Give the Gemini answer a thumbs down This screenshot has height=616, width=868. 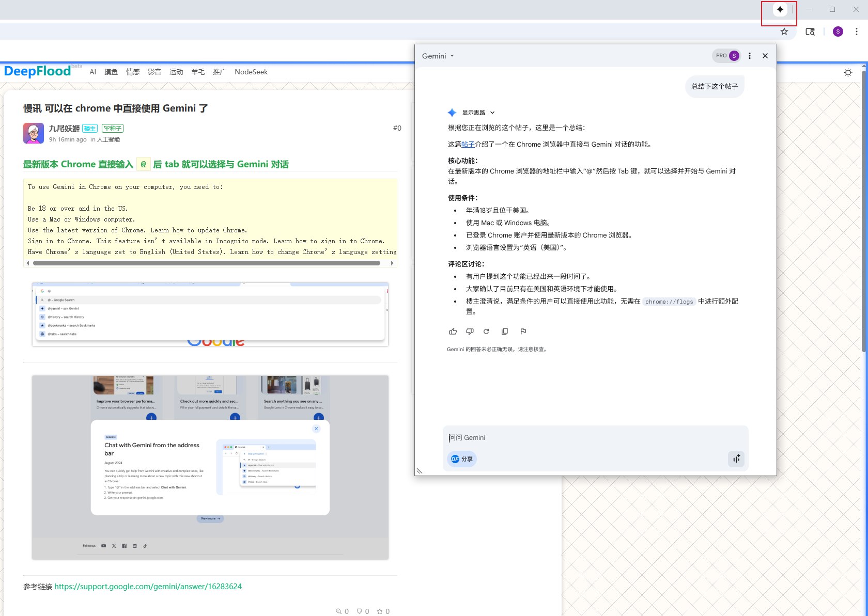click(x=470, y=331)
